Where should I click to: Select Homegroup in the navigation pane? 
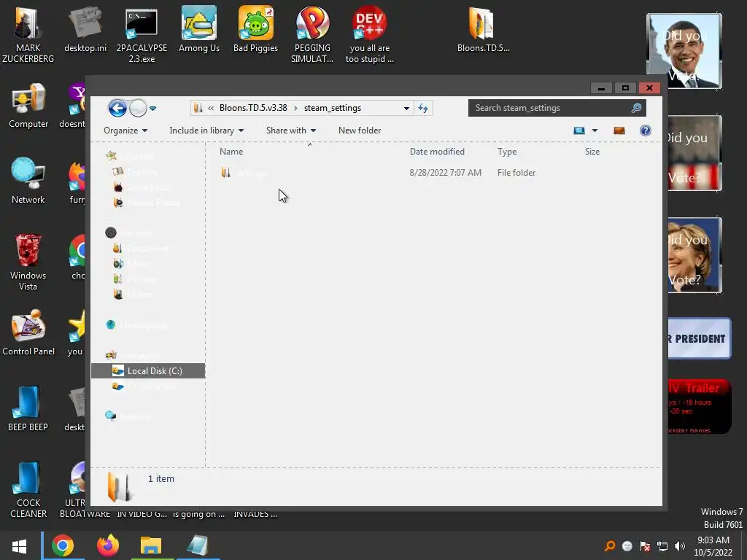(136, 325)
